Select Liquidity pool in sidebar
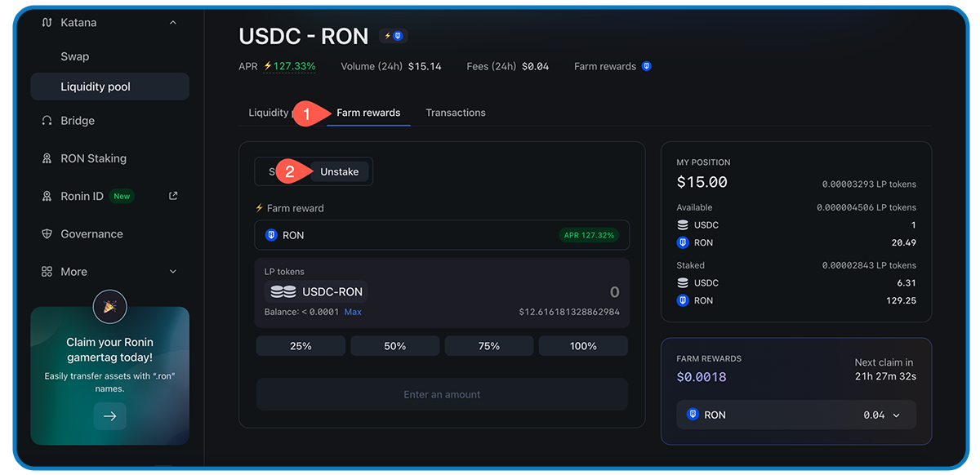This screenshot has height=475, width=980. (109, 87)
